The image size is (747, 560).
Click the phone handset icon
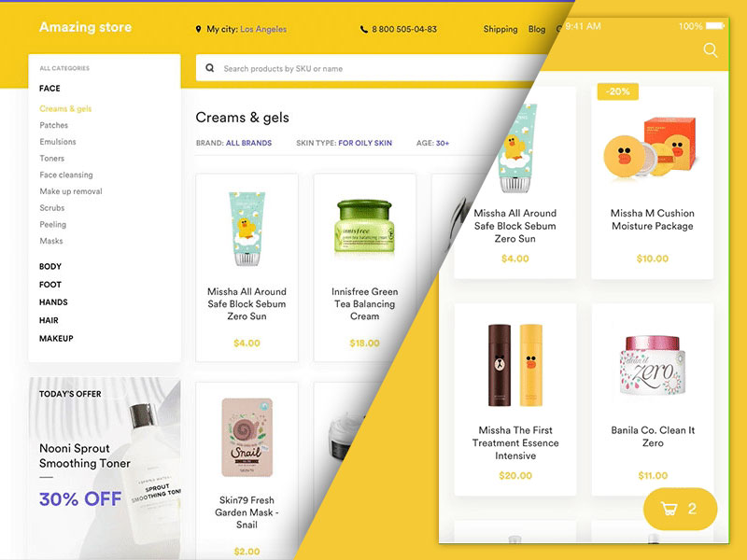point(363,29)
